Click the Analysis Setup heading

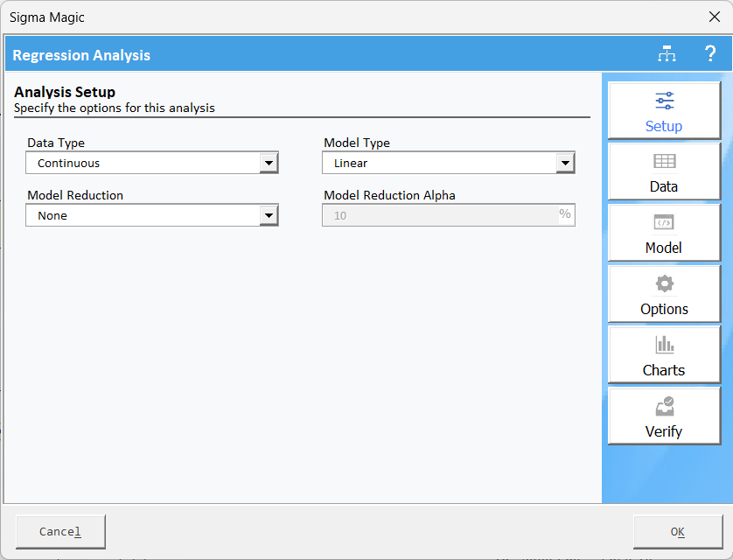pyautogui.click(x=65, y=92)
